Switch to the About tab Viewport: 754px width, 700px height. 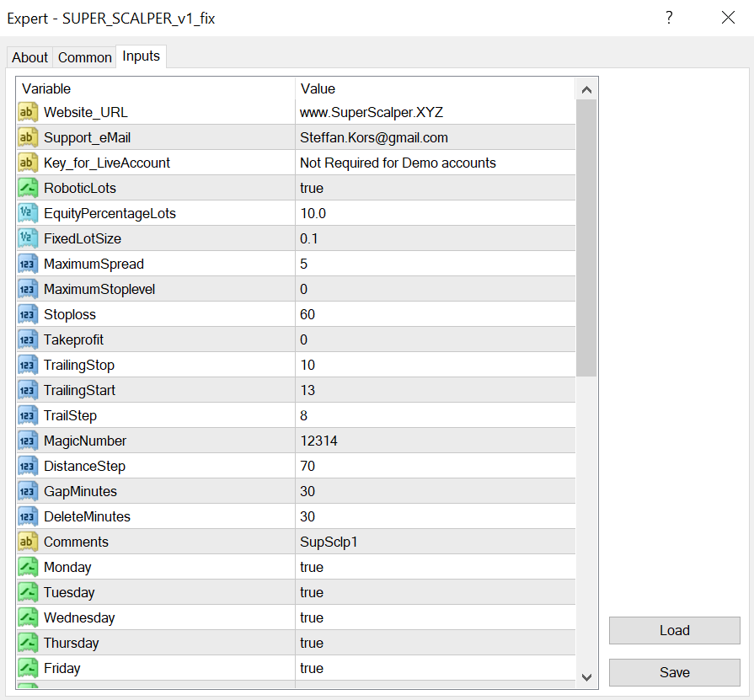29,57
